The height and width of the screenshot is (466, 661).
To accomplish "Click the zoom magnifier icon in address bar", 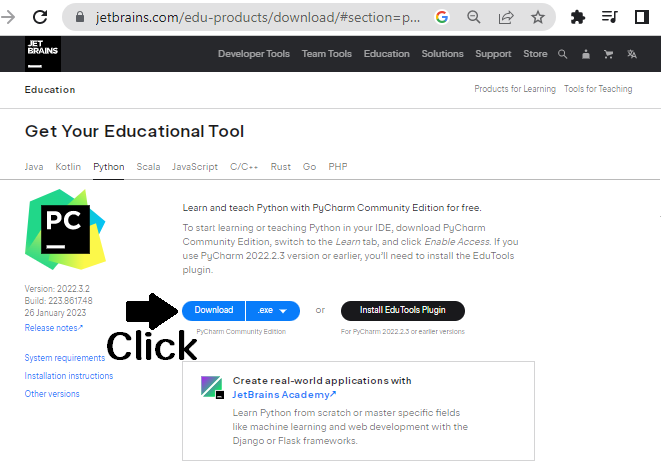I will tap(474, 17).
